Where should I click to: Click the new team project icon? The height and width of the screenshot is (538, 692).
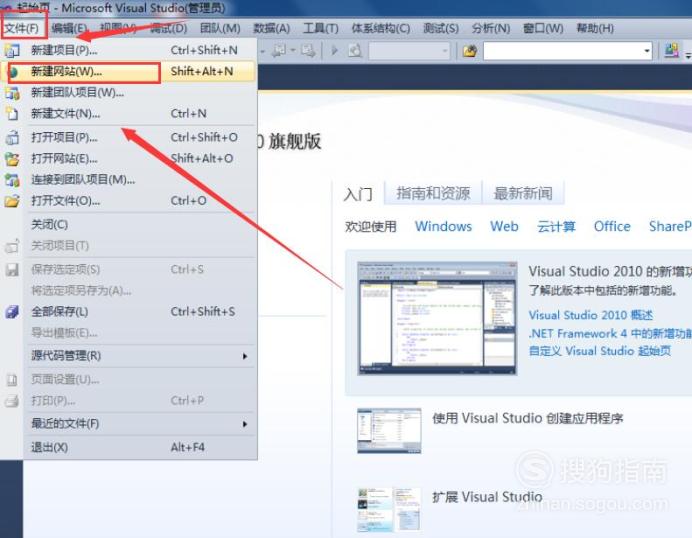(x=12, y=93)
